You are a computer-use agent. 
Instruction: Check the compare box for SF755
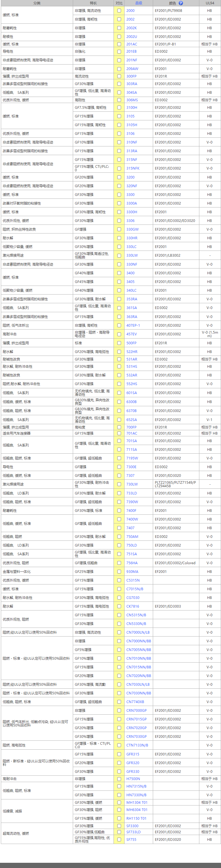119,839
